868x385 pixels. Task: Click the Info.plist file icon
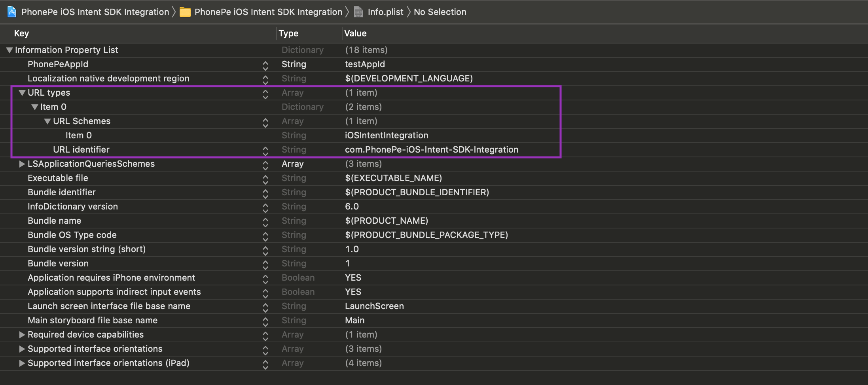[x=358, y=12]
